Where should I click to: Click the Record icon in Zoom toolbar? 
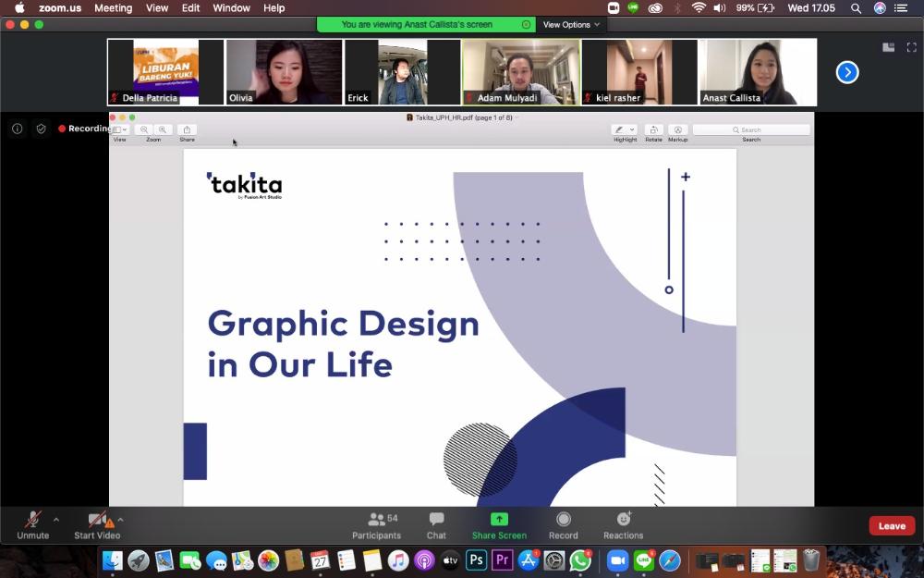point(563,525)
